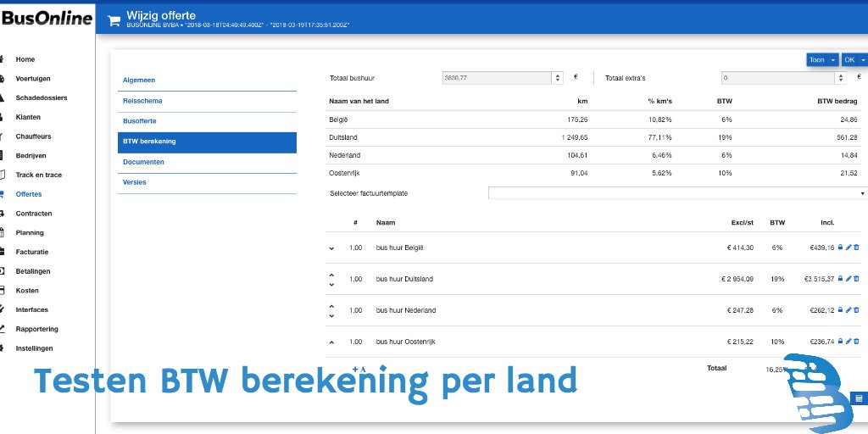This screenshot has width=868, height=434.
Task: Click the € 414,30 excl price
Action: pos(740,248)
